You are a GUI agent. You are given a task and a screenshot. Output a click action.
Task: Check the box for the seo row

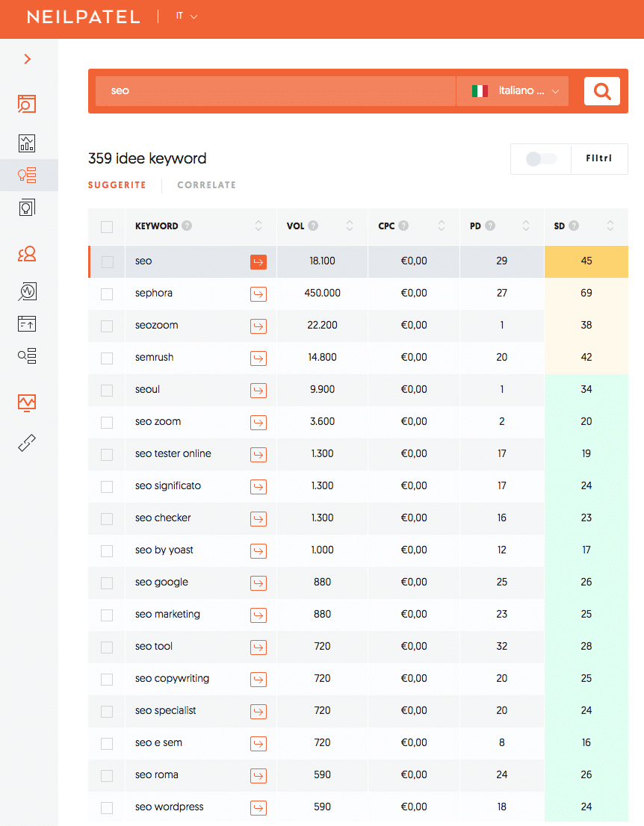pyautogui.click(x=107, y=262)
